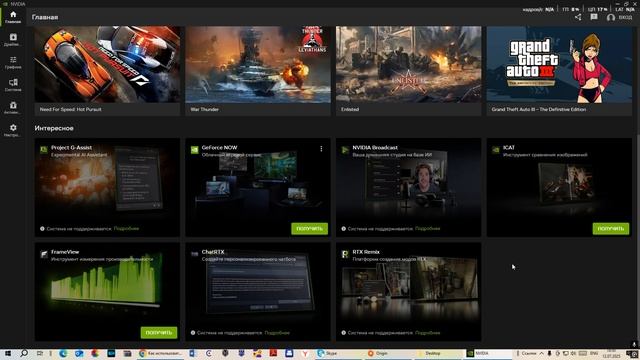The image size is (640, 360).
Task: Open Подробнее link on RTX Remix card
Action: click(x=427, y=333)
